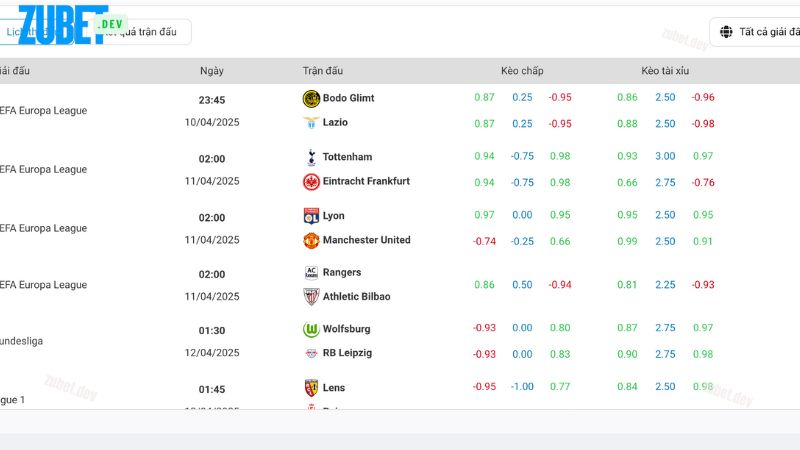This screenshot has height=450, width=800.
Task: Open the Rangers team name link
Action: point(342,272)
